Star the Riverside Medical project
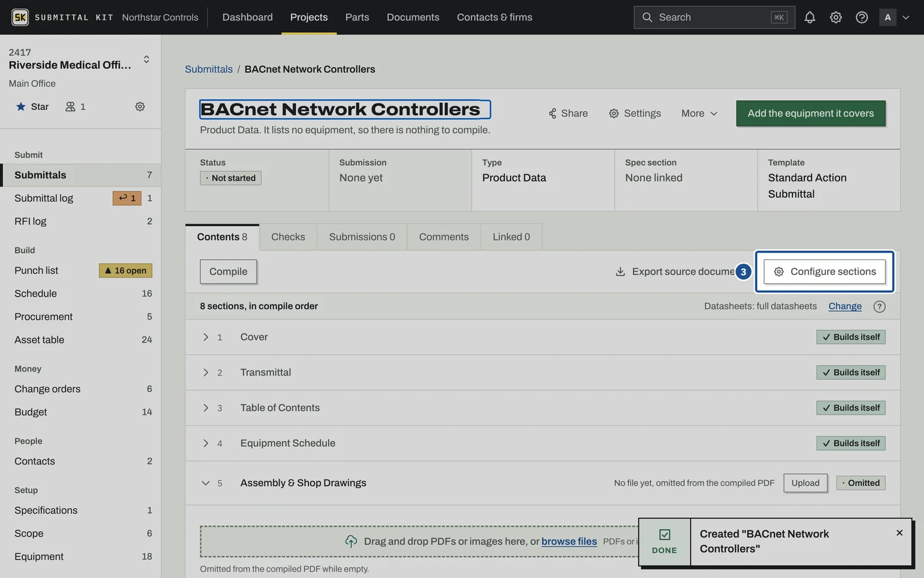Viewport: 924px width, 578px height. pyautogui.click(x=32, y=106)
